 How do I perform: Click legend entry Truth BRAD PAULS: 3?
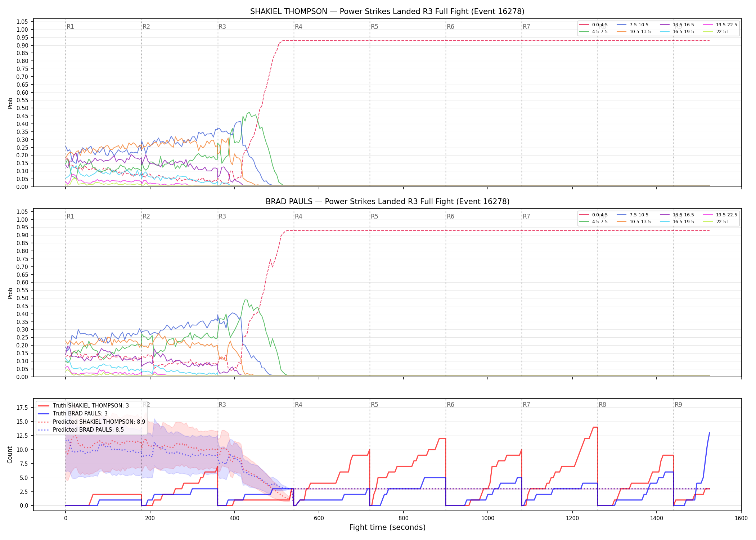pyautogui.click(x=73, y=414)
